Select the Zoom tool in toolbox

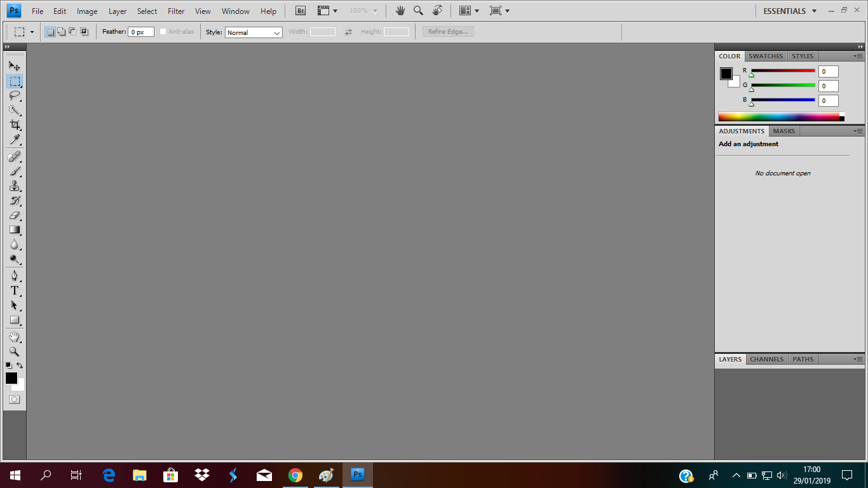pyautogui.click(x=15, y=351)
